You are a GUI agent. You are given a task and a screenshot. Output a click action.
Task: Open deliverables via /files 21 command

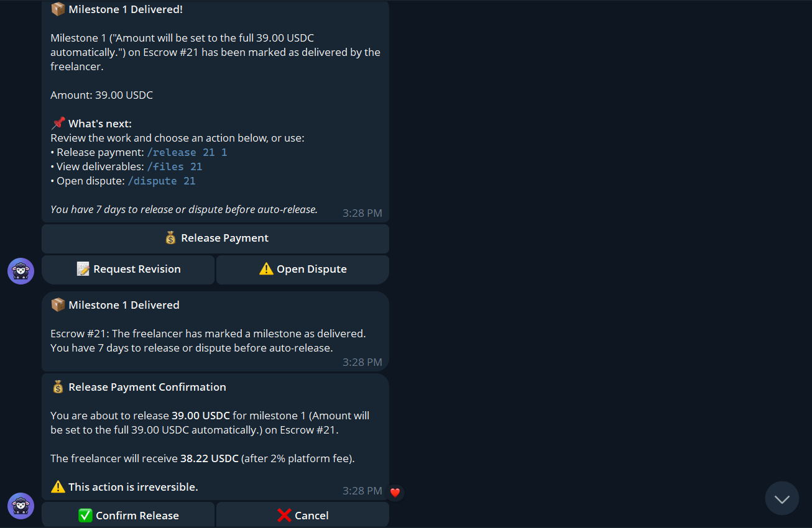coord(175,166)
